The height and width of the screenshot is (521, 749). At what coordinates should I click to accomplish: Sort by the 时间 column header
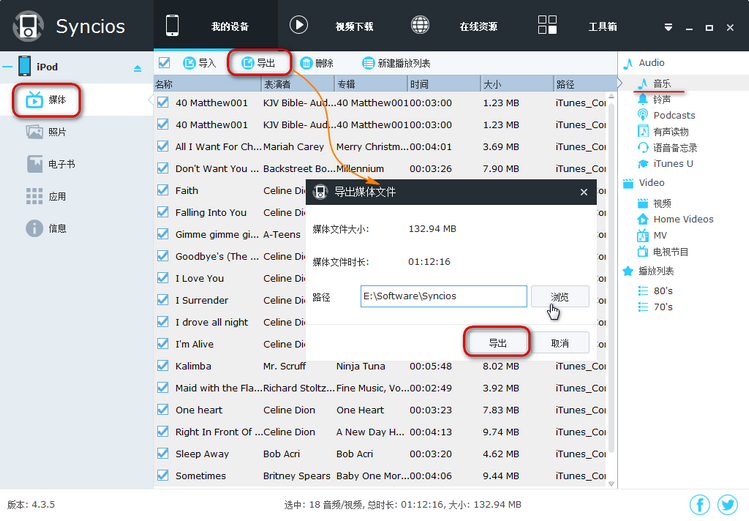point(444,85)
